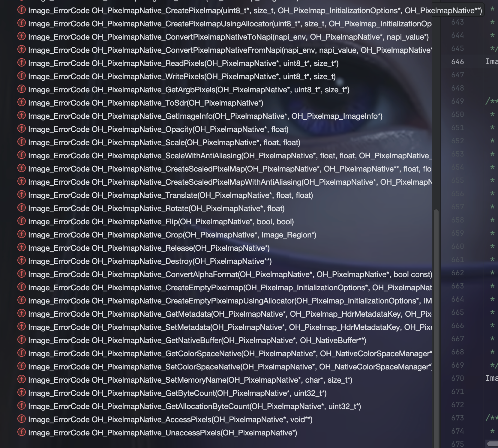
Task: Jump to OH_PixelmapNative_WritePixels function
Action: pyautogui.click(x=182, y=76)
